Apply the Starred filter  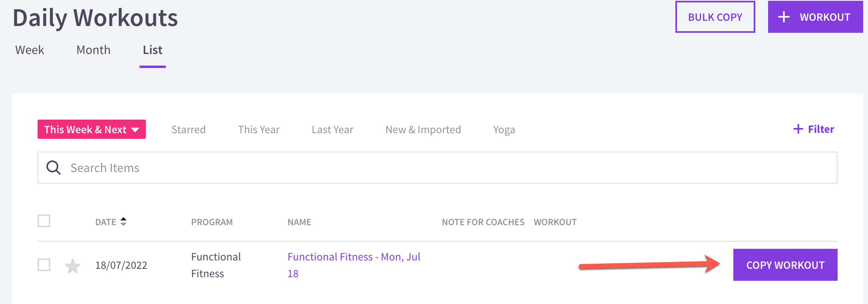[x=189, y=130]
